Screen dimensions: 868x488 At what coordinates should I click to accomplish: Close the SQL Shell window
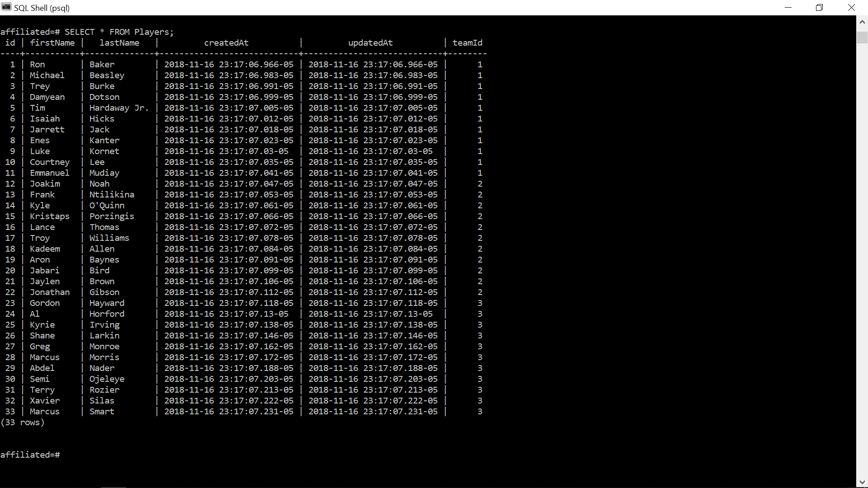(x=851, y=8)
